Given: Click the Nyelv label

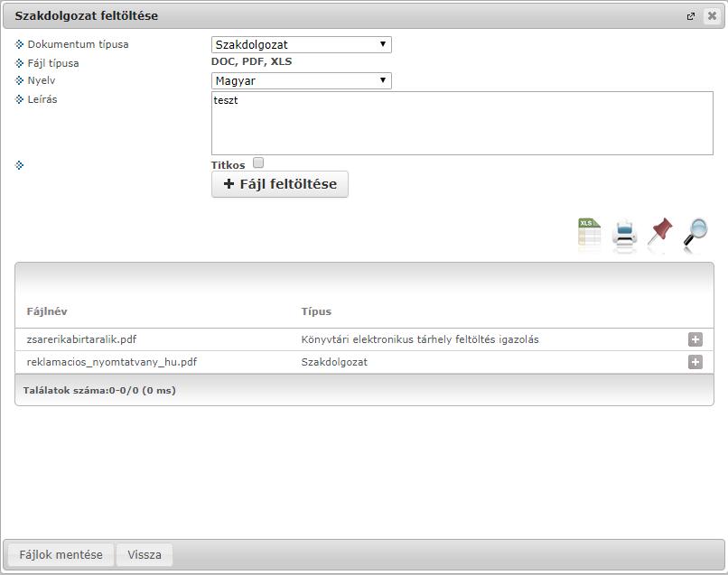Looking at the screenshot, I should click(42, 80).
